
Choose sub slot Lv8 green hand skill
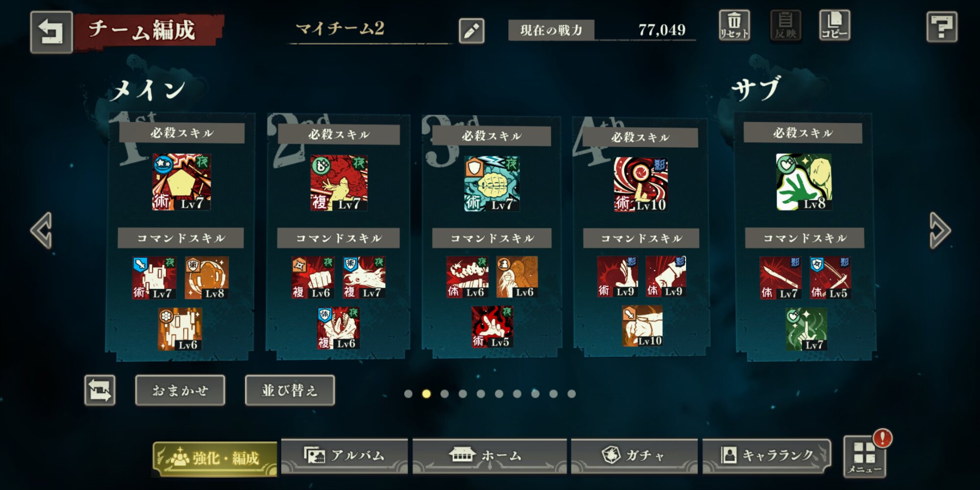point(804,182)
